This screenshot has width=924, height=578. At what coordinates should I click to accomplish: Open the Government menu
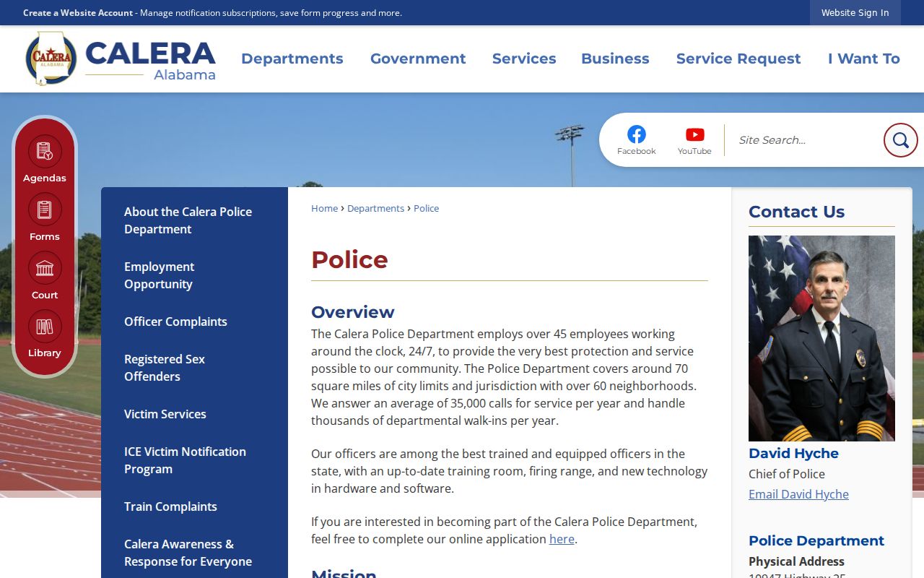(418, 59)
